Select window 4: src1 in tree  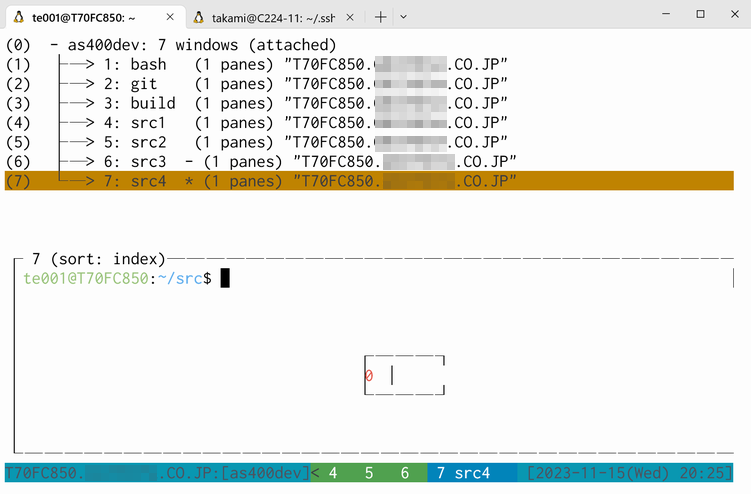[x=369, y=123]
